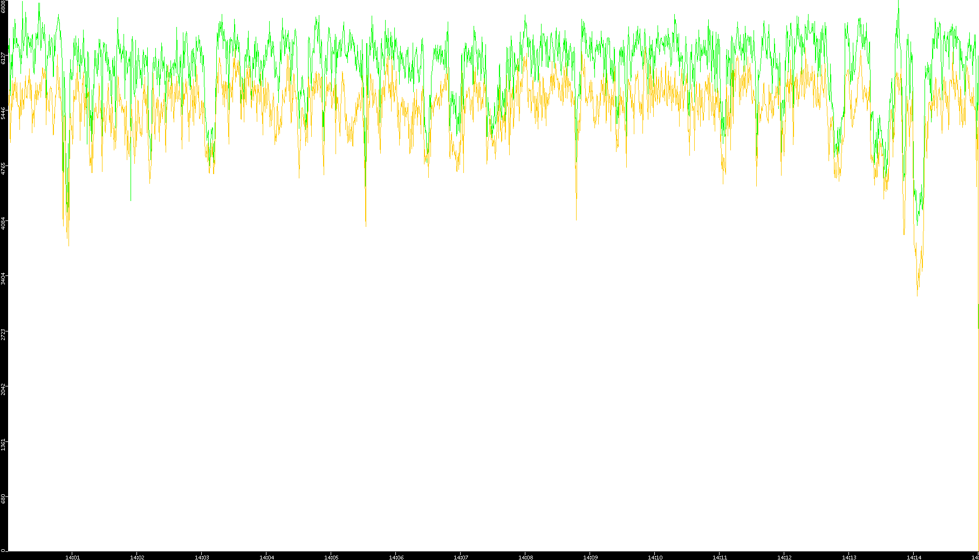Image resolution: width=979 pixels, height=560 pixels.
Task: Click the yellow line's lowest dip near 14:01
Action: [x=69, y=245]
